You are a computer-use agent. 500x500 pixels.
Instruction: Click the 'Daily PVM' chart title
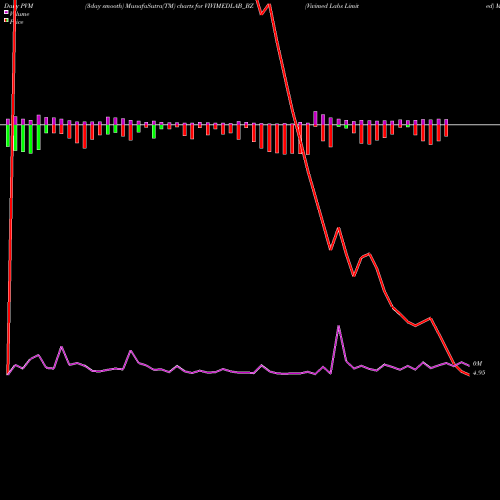(19, 6)
